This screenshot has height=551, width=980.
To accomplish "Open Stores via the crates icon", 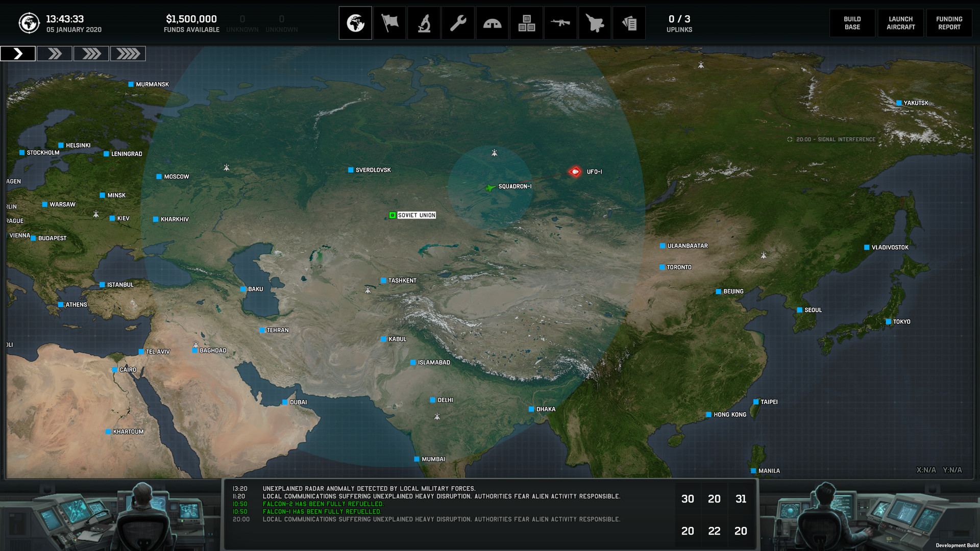I will (526, 22).
